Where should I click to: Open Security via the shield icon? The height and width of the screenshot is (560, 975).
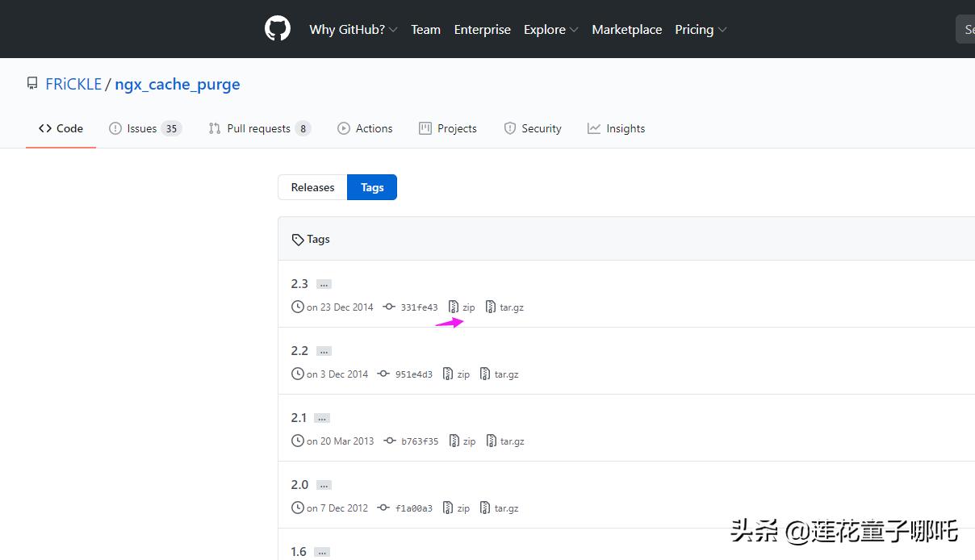coord(510,127)
